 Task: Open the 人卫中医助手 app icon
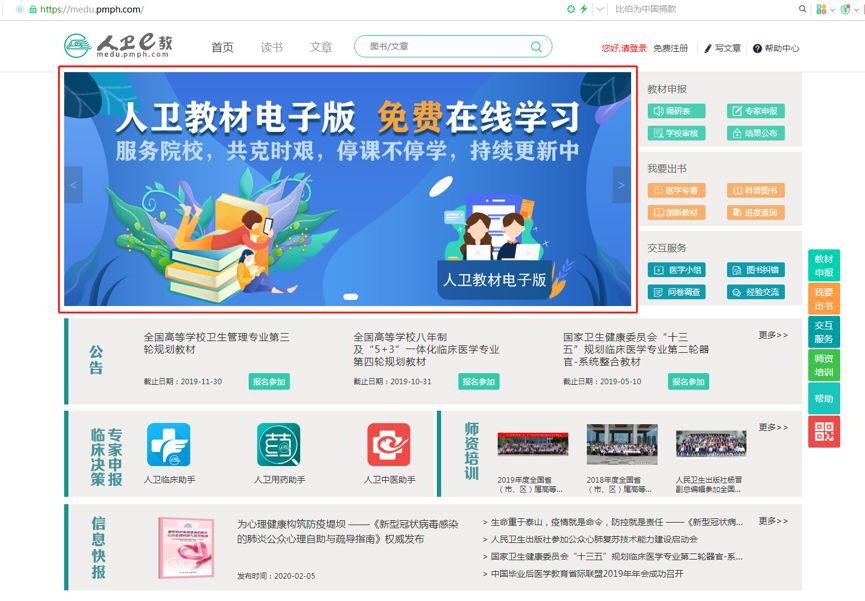coord(388,445)
